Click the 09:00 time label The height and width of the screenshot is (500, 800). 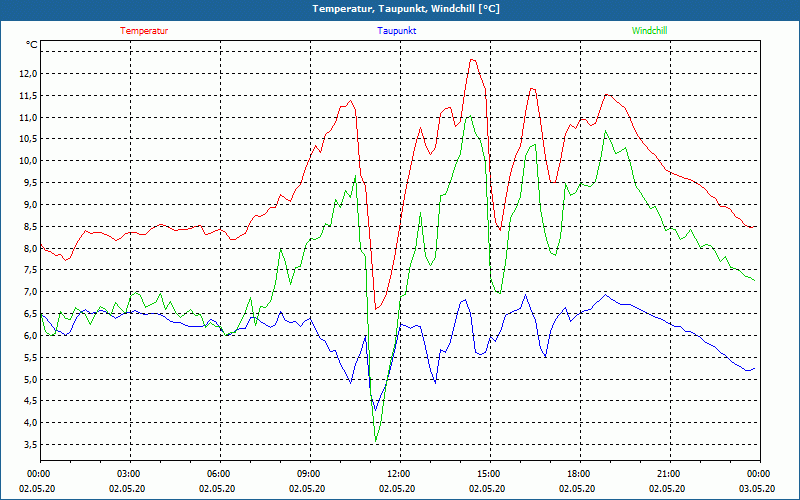point(310,474)
